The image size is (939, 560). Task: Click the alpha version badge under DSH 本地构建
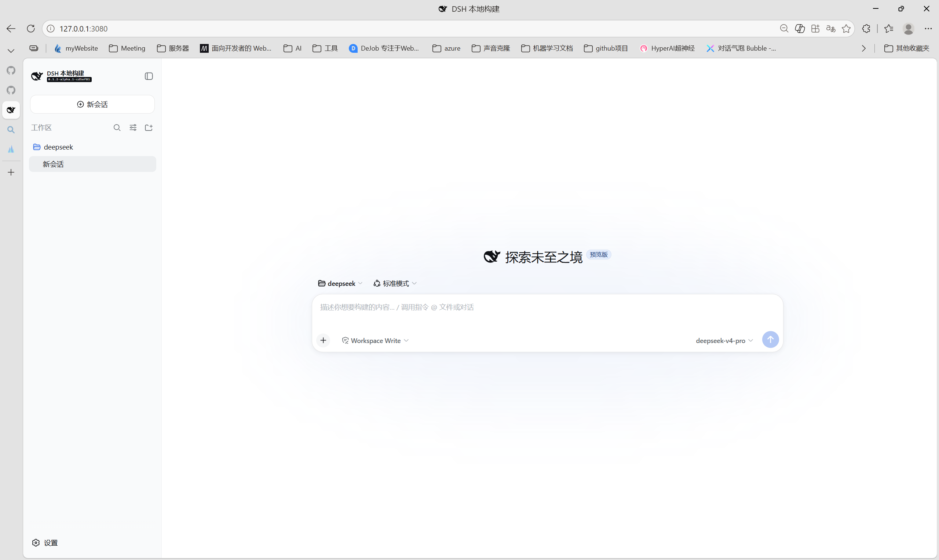pos(69,80)
